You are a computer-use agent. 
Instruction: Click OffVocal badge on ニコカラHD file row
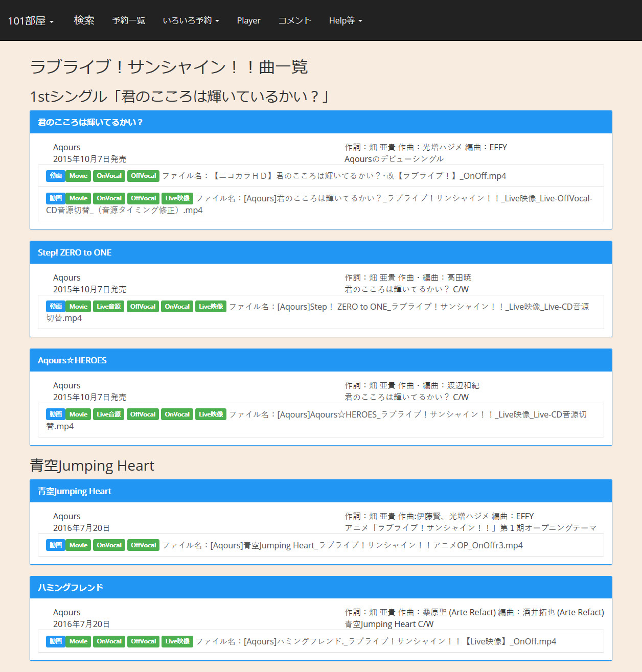pos(143,176)
